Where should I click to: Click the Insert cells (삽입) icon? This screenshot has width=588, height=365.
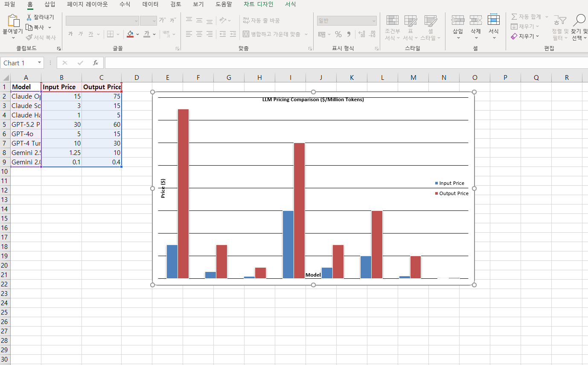(458, 20)
